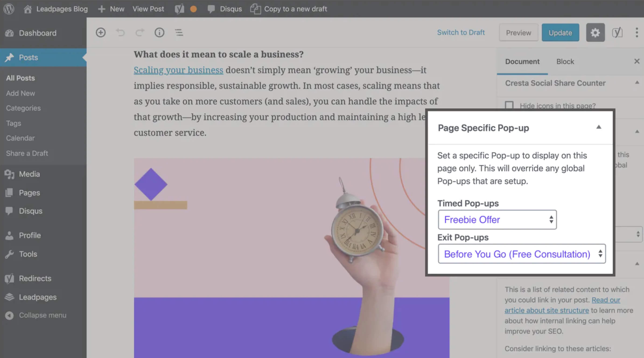Image resolution: width=644 pixels, height=358 pixels.
Task: Click the Update button
Action: (x=560, y=32)
